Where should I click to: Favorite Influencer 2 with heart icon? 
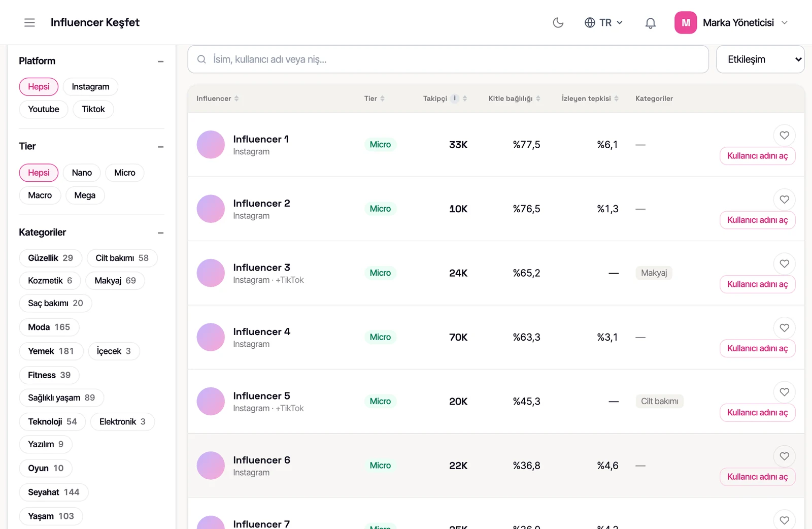(x=784, y=200)
